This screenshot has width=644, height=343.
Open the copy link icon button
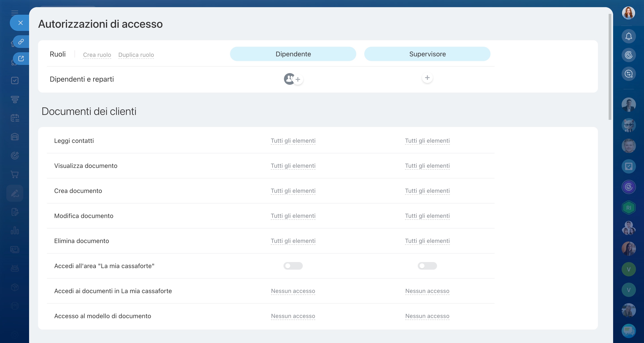point(21,41)
